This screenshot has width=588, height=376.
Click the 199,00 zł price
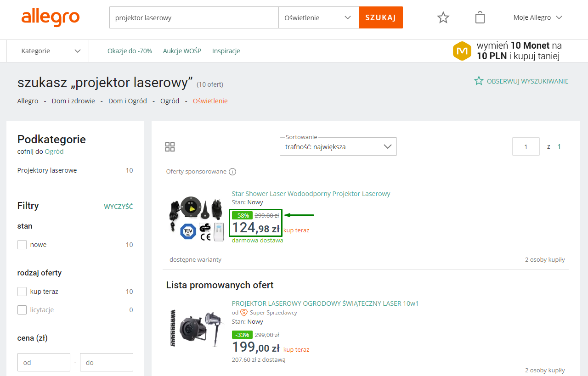coord(256,348)
